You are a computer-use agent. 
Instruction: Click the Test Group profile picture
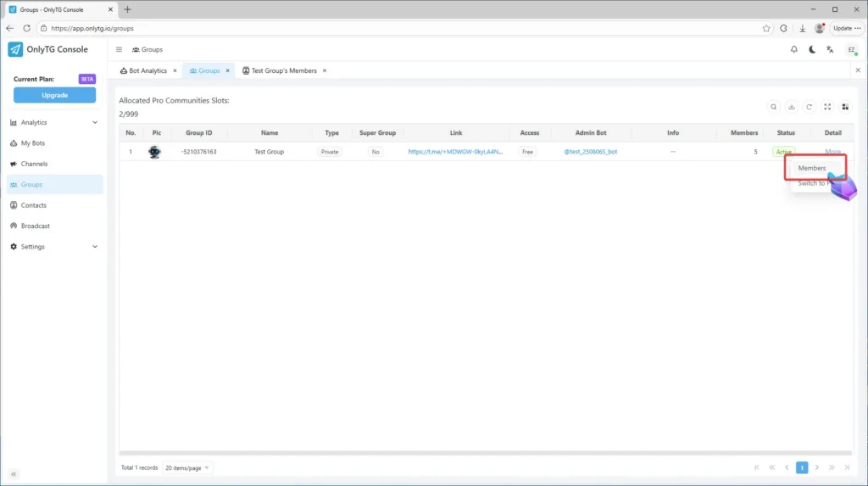pyautogui.click(x=154, y=152)
